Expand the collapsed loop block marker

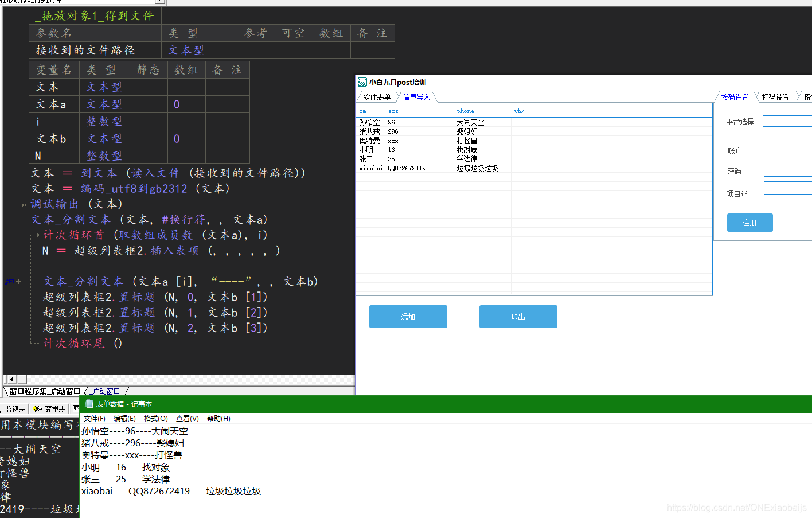(x=18, y=282)
